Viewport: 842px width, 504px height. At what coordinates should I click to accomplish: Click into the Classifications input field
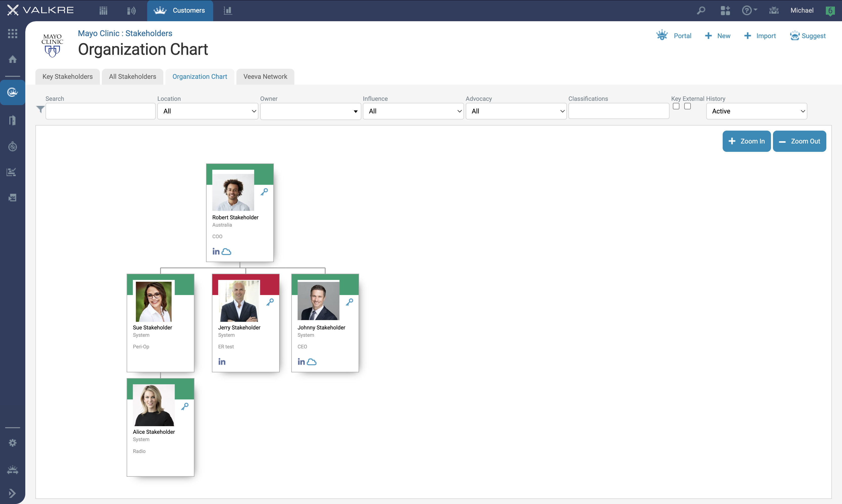coord(618,111)
